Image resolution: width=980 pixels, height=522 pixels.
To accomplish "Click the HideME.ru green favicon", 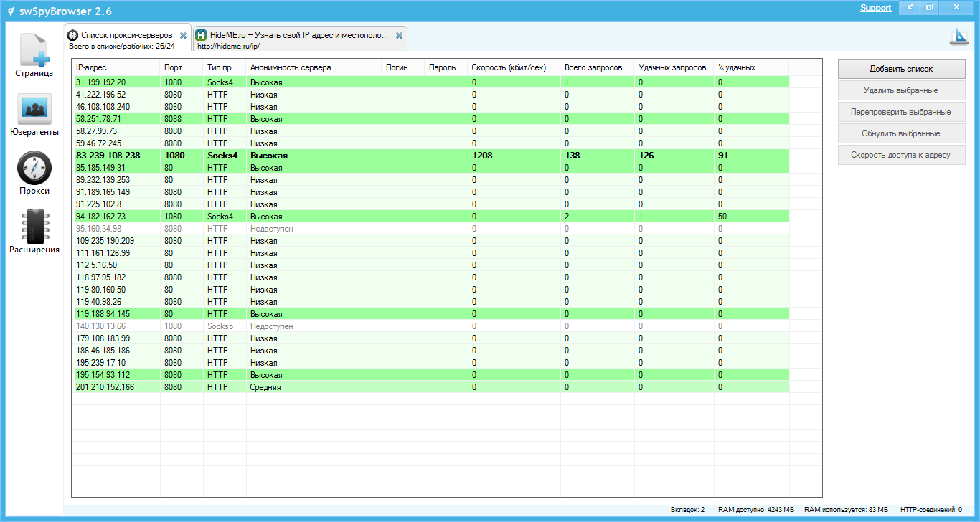I will 202,35.
